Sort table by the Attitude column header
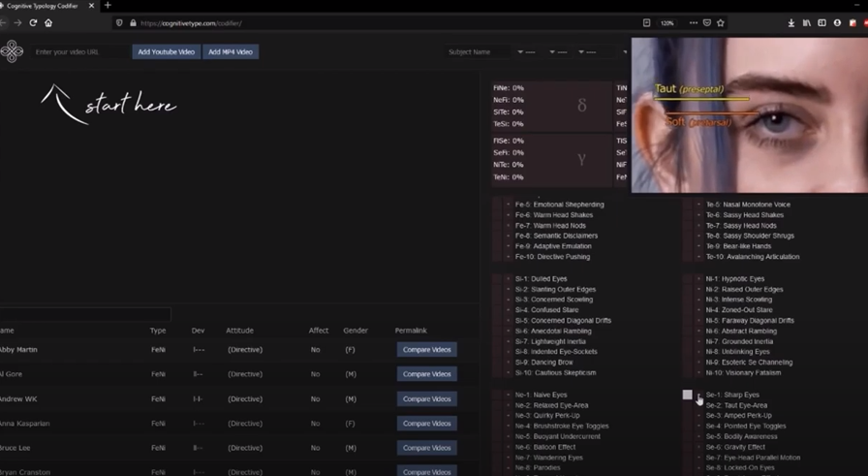 coord(239,331)
